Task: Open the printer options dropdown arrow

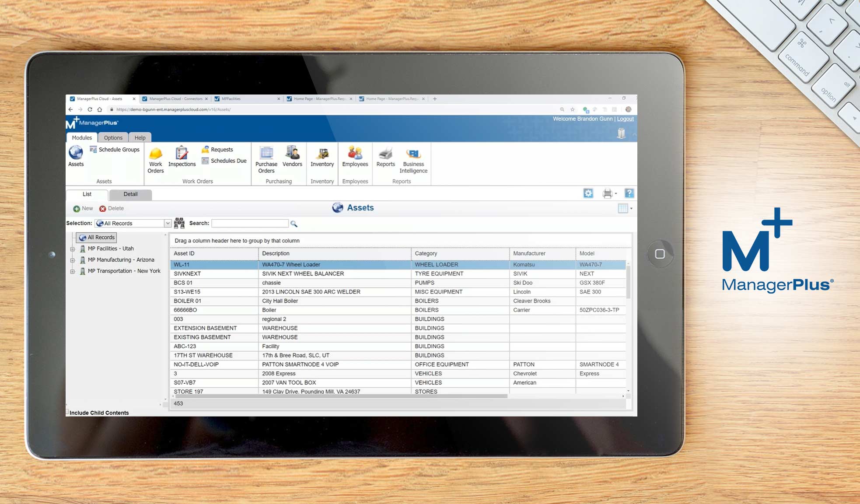Action: coord(616,193)
